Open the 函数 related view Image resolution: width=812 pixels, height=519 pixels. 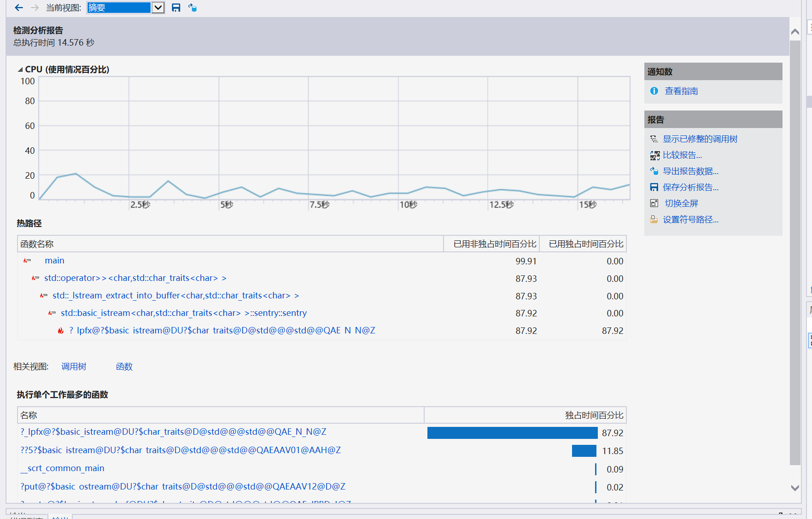pos(124,367)
